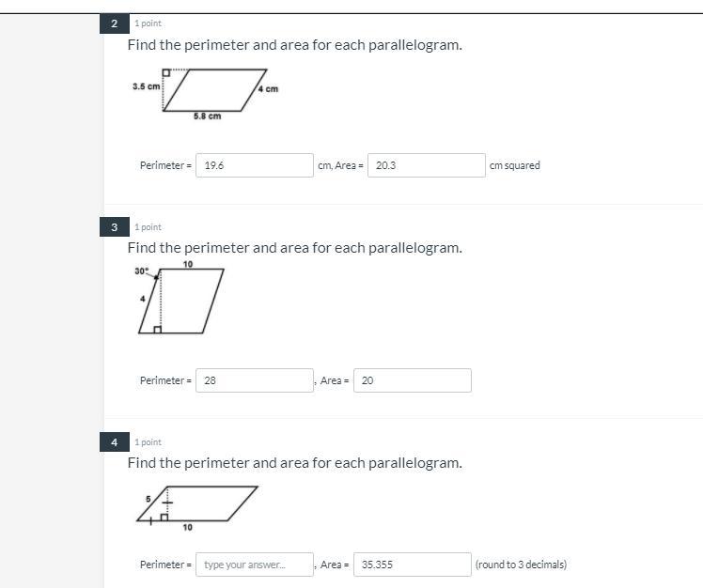Select the area field containing 20.3
Screen dimensions: 703x588
426,165
